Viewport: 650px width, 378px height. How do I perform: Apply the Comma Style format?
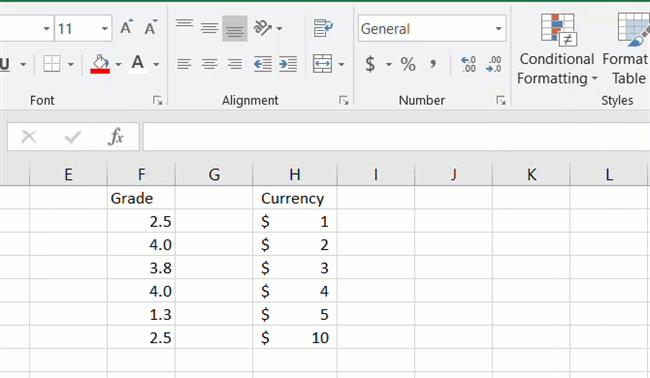(x=433, y=64)
